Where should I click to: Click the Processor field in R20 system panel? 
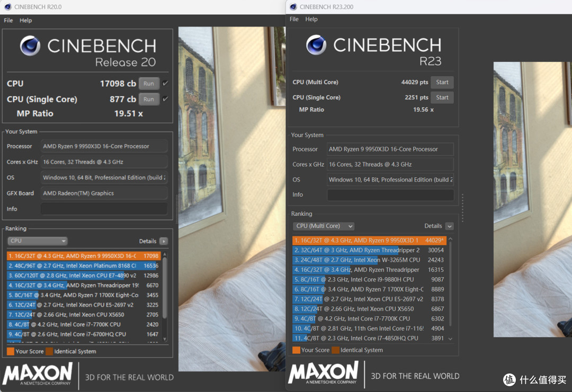104,146
